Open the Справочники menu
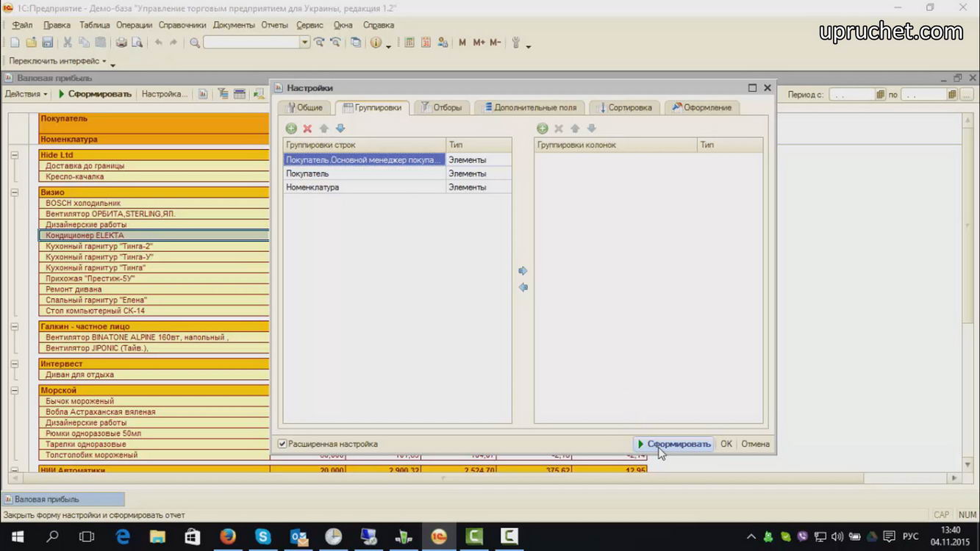This screenshot has height=551, width=980. (x=182, y=25)
